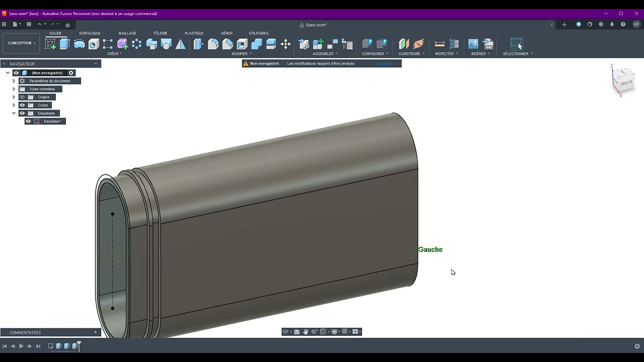Select the Offset Face tool
Screen dimensions: 644x362
[271, 44]
